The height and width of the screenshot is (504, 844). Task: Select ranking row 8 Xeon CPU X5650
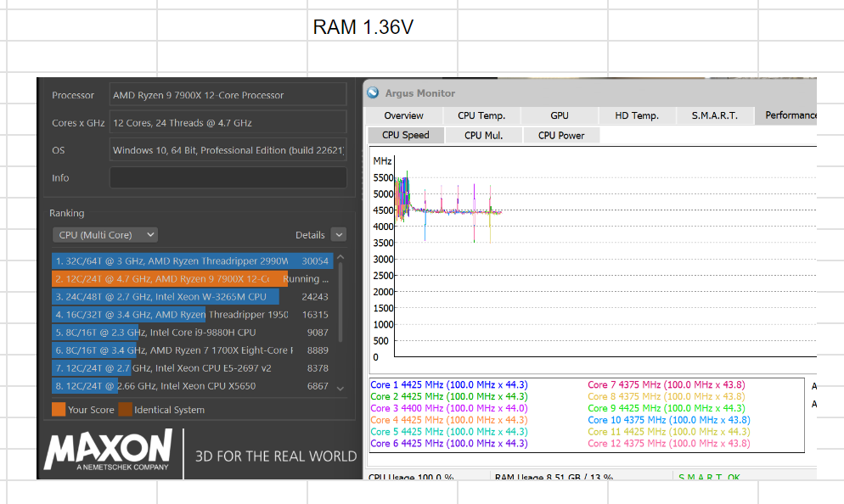point(192,386)
